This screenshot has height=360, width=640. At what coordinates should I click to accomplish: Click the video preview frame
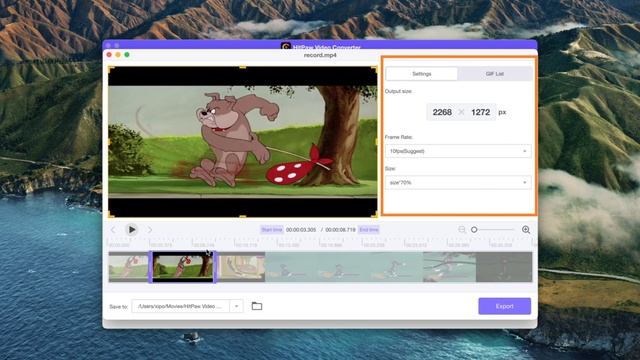[242, 142]
